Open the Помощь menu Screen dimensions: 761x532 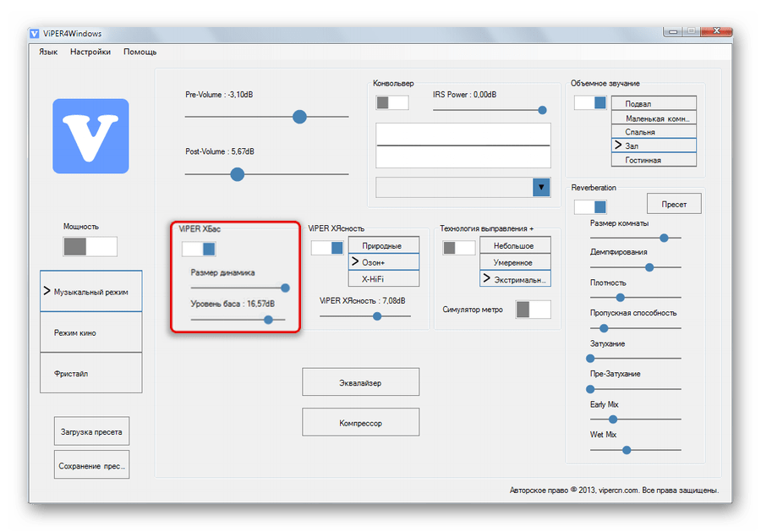pos(140,52)
